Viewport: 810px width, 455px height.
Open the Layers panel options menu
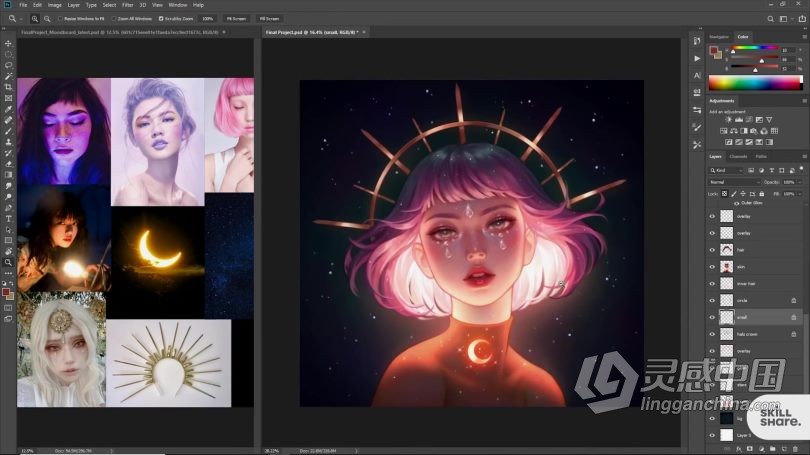(804, 156)
